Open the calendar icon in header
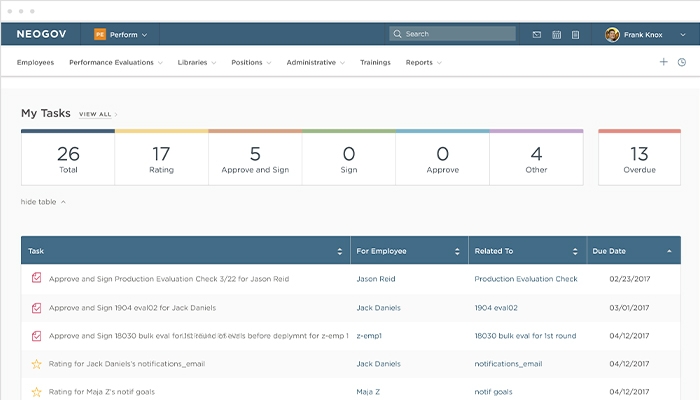This screenshot has width=700, height=400. coord(557,34)
